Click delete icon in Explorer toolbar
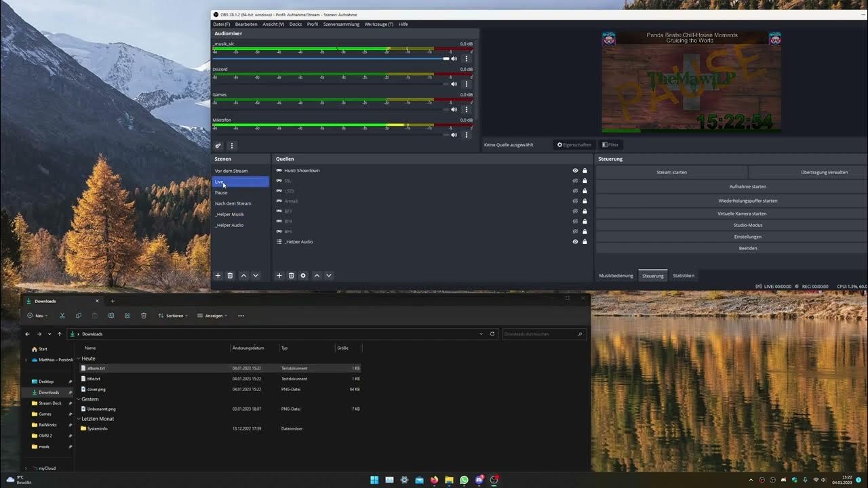This screenshot has height=488, width=868. click(x=144, y=316)
